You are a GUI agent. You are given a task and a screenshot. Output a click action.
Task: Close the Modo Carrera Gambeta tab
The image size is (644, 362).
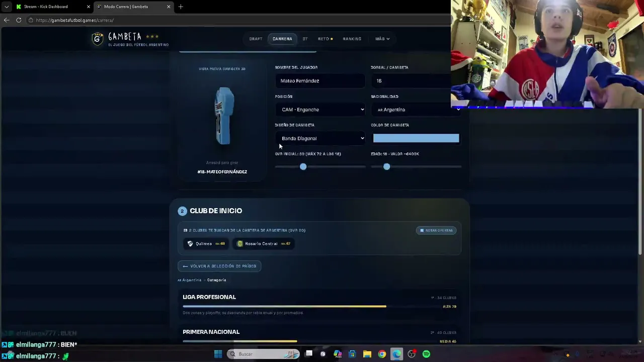point(169,7)
